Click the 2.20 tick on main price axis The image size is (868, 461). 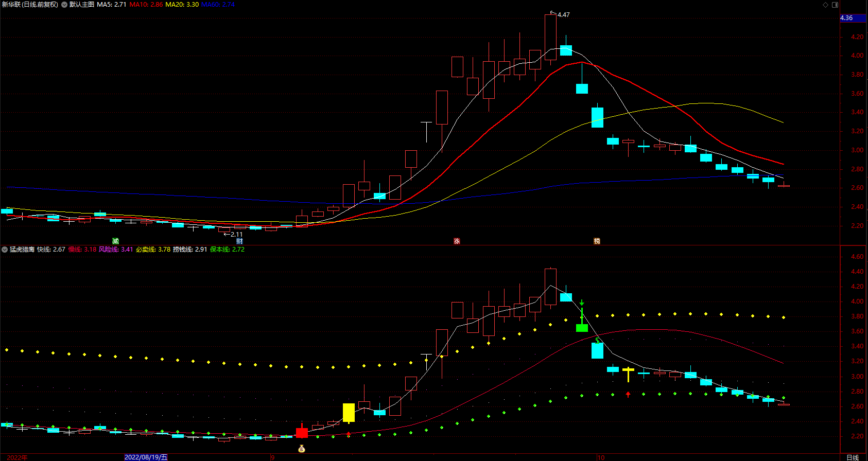click(857, 226)
